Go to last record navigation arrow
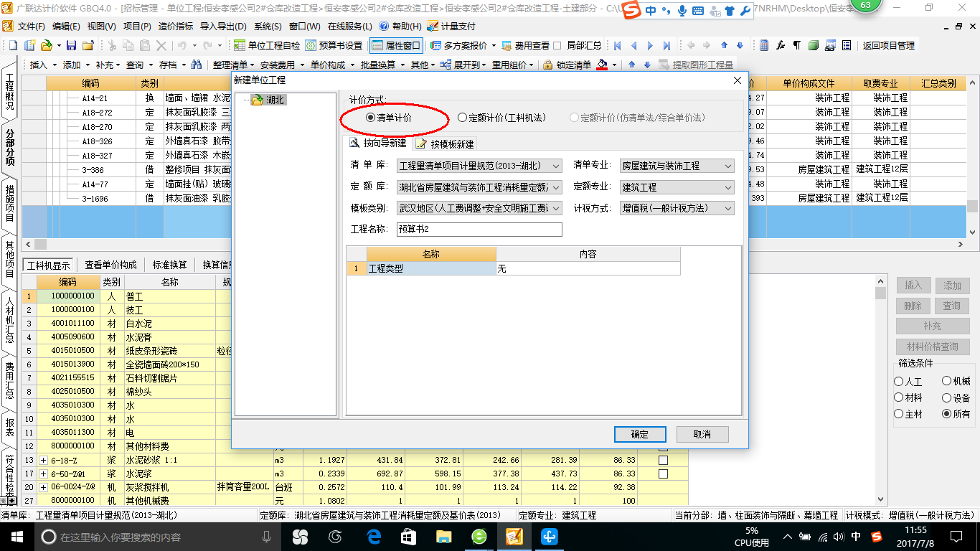 point(666,45)
